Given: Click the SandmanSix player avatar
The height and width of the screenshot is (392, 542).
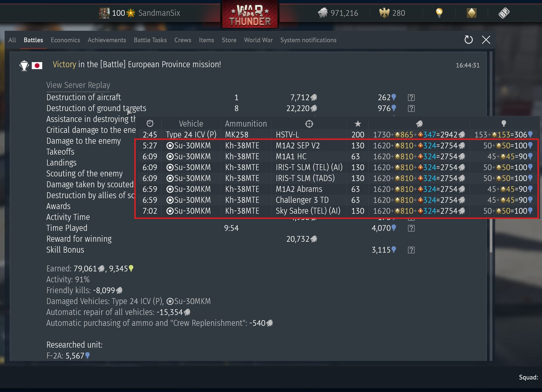Looking at the screenshot, I should 104,13.
